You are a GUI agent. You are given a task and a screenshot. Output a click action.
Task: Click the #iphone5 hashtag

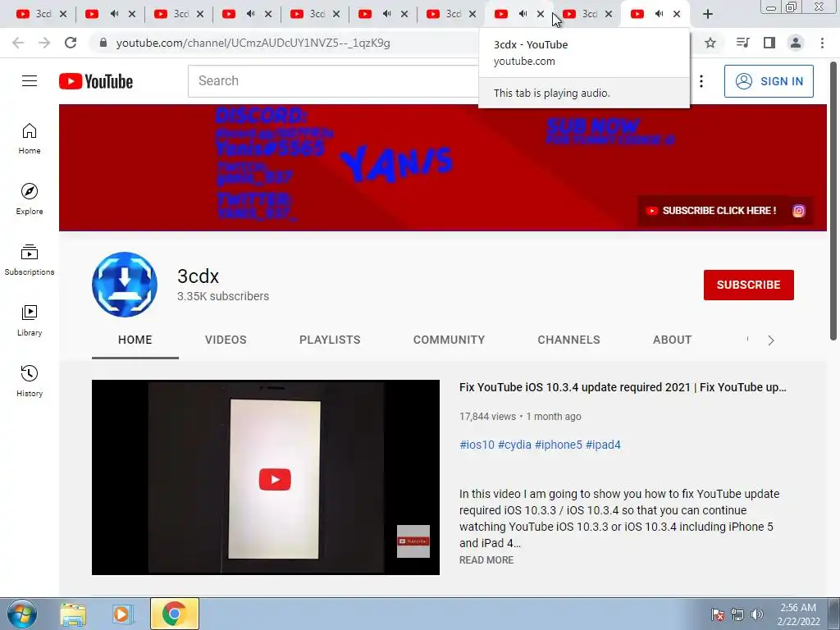[x=558, y=445]
